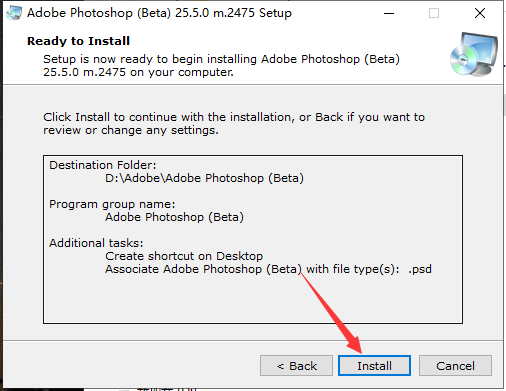The image size is (506, 391).
Task: Click the computer and disc setup graphic
Action: click(473, 54)
